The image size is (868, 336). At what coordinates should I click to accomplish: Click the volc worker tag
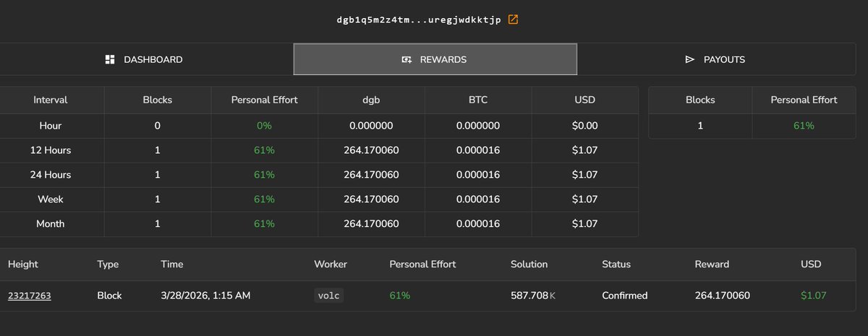pyautogui.click(x=329, y=296)
